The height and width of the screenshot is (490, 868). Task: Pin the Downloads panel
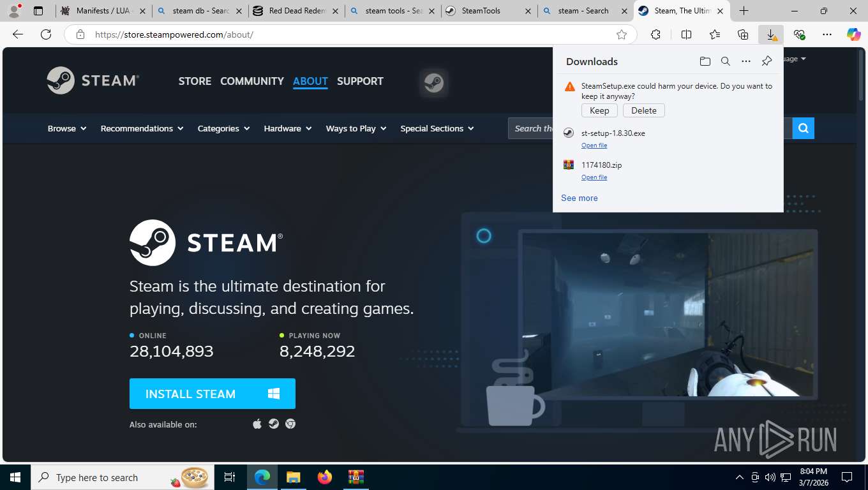(767, 61)
